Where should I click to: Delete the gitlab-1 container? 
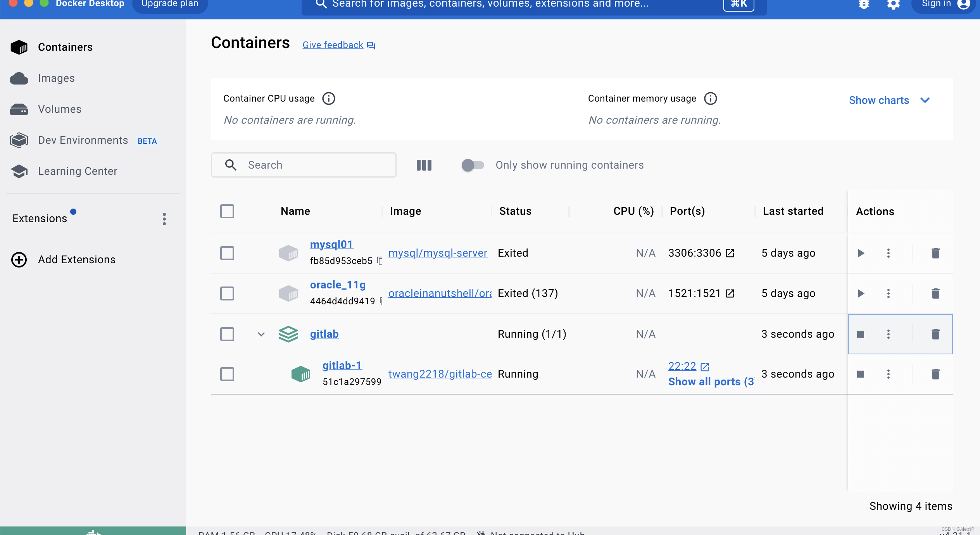click(935, 374)
